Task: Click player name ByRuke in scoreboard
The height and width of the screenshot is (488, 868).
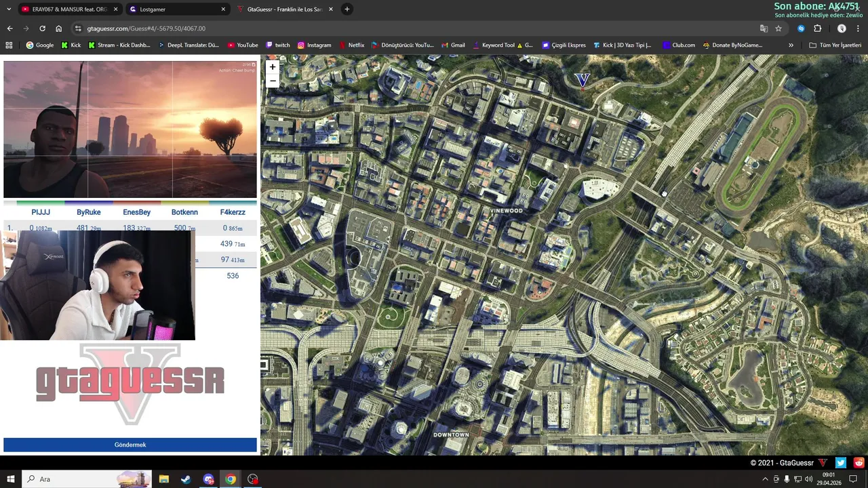Action: (89, 212)
